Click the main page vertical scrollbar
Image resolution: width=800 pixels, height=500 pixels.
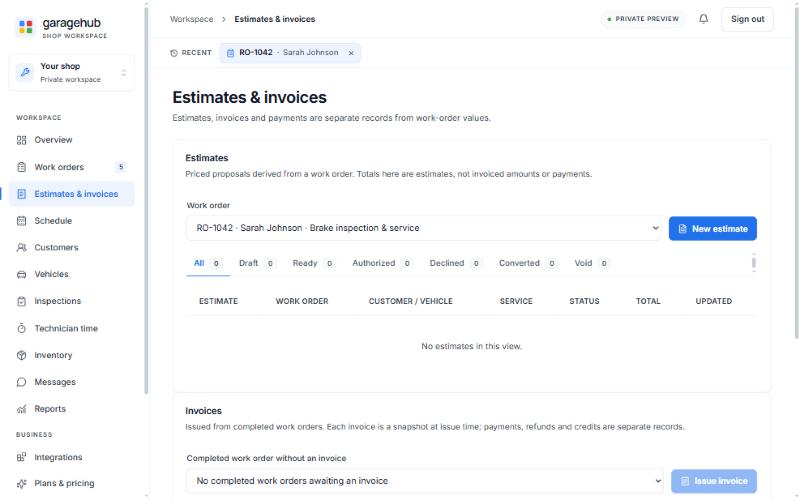(796, 171)
